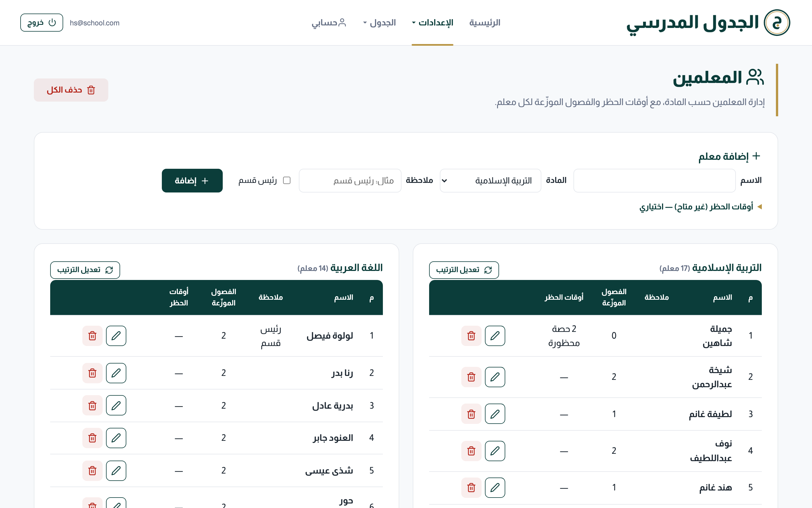Click the التربية الإسلامية table title
Screen dimensions: 812x508
[727, 268]
